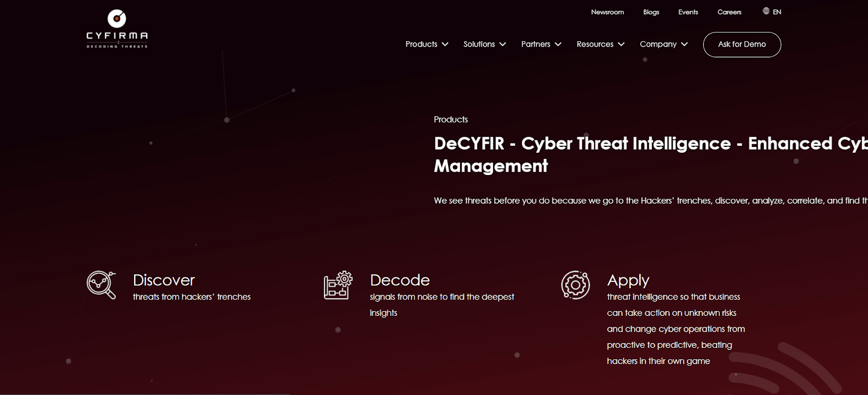The width and height of the screenshot is (868, 395).
Task: Open the Events link
Action: [688, 12]
